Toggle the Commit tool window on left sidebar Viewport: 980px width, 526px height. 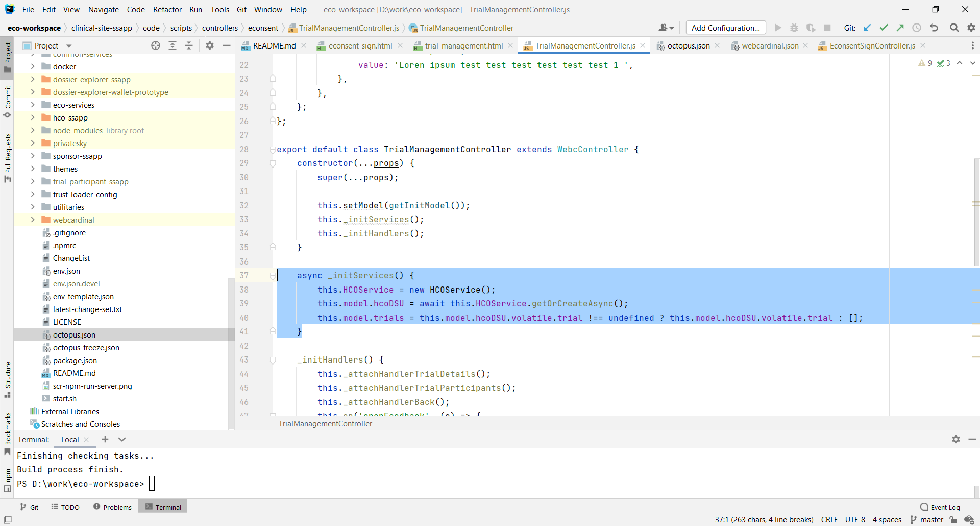(7, 101)
